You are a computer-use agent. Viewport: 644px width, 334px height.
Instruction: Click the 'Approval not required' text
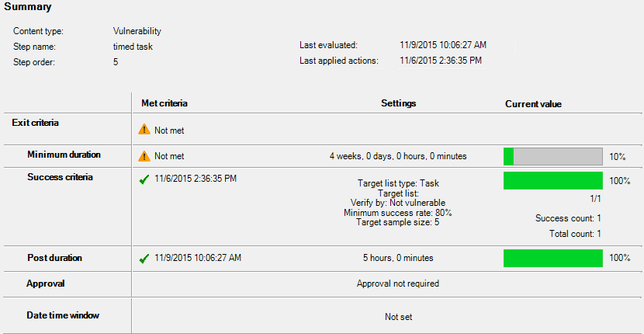[x=398, y=284]
